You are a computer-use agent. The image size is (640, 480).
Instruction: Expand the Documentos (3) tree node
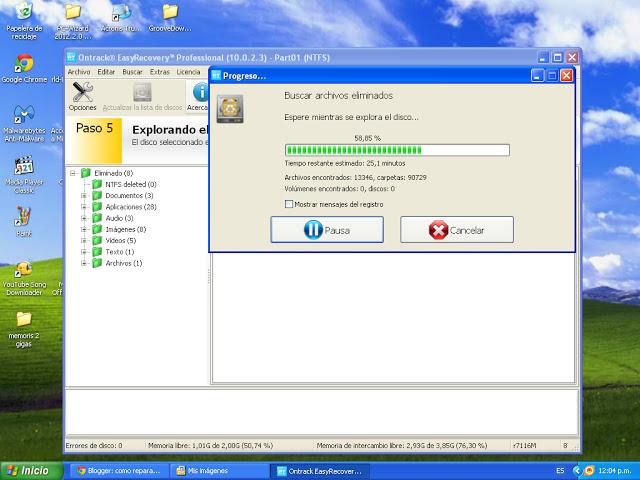[84, 196]
